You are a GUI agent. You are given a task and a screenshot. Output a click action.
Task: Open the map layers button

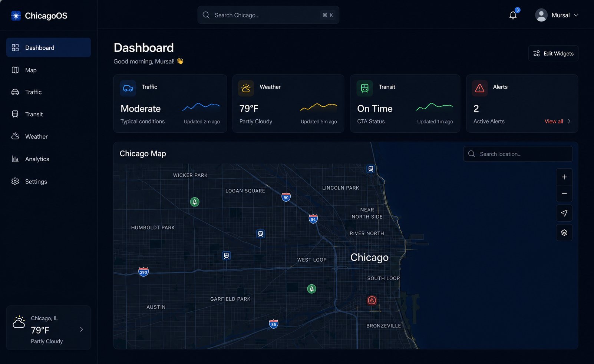pyautogui.click(x=564, y=232)
